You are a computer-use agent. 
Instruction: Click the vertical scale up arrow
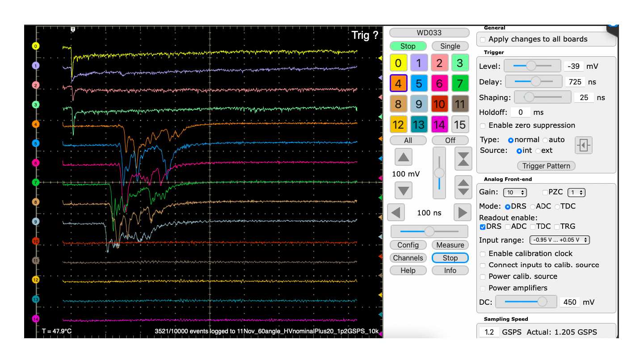tap(404, 157)
